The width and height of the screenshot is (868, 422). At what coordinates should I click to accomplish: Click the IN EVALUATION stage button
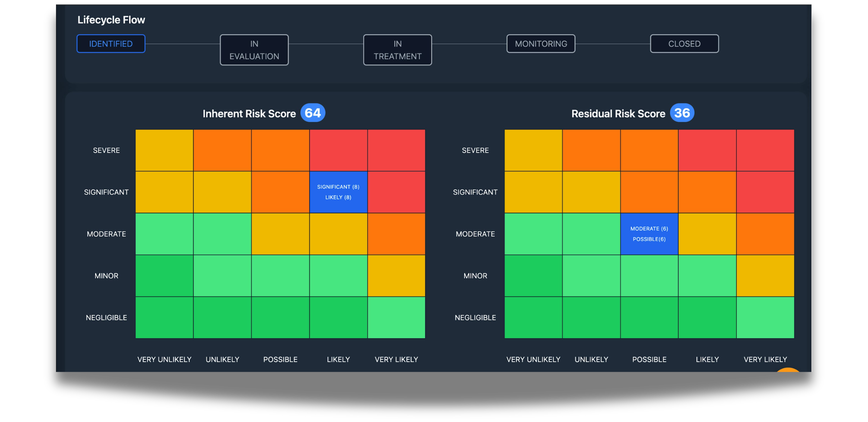click(x=254, y=50)
